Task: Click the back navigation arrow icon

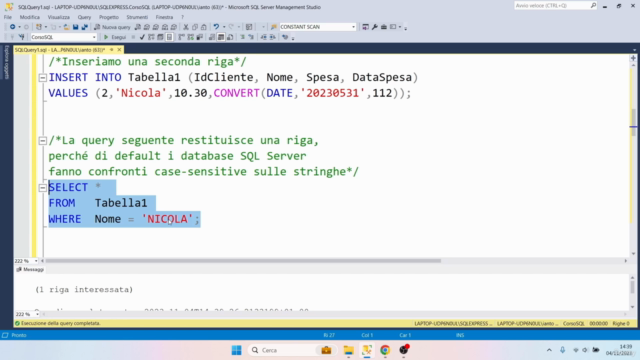Action: (x=12, y=27)
